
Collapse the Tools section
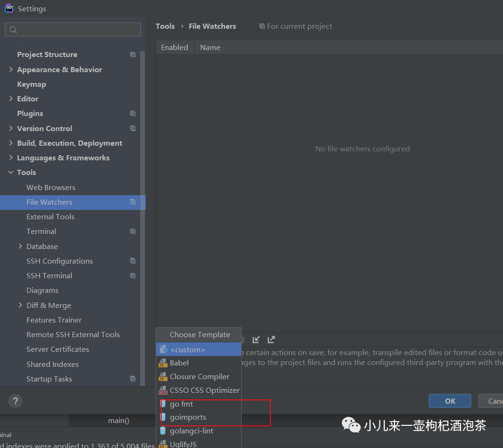pyautogui.click(x=11, y=172)
